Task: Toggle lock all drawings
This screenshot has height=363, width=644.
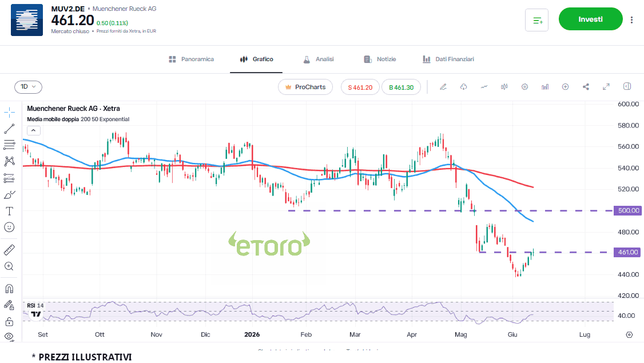Action: 9,321
